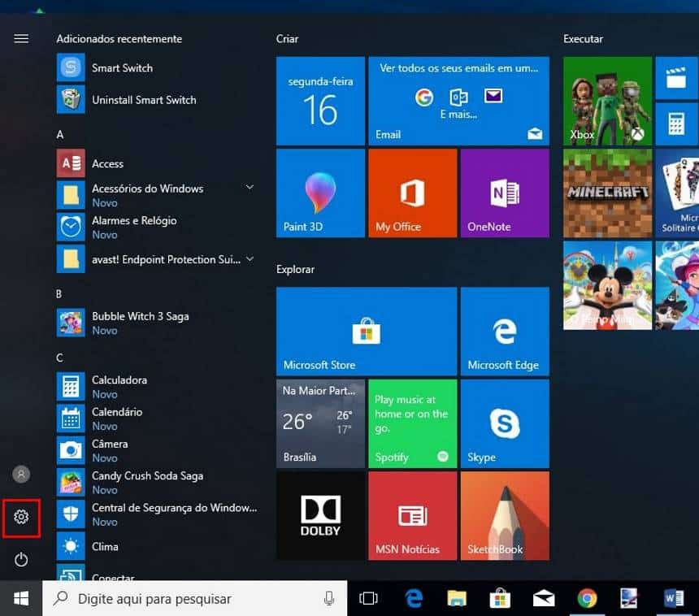Open Calculadora from app list
This screenshot has height=616, width=699.
(156, 387)
